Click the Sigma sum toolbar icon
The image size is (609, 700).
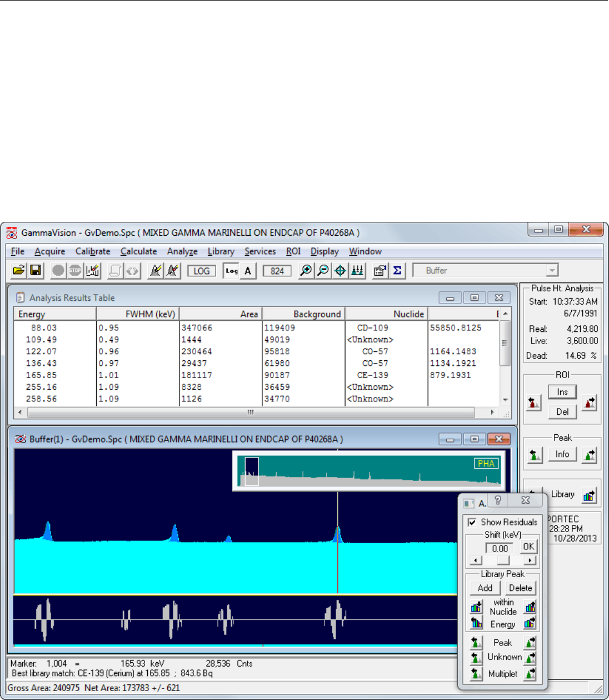click(x=397, y=271)
